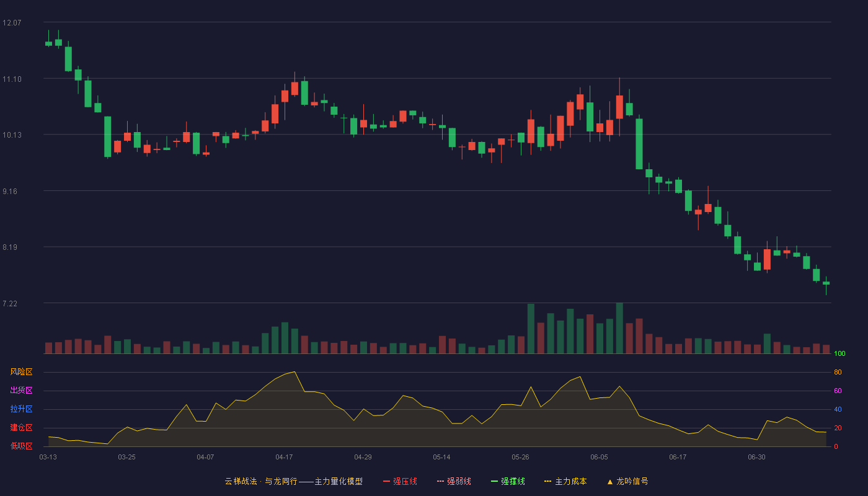Click the 建仓区 zone label
The width and height of the screenshot is (868, 496).
(21, 428)
